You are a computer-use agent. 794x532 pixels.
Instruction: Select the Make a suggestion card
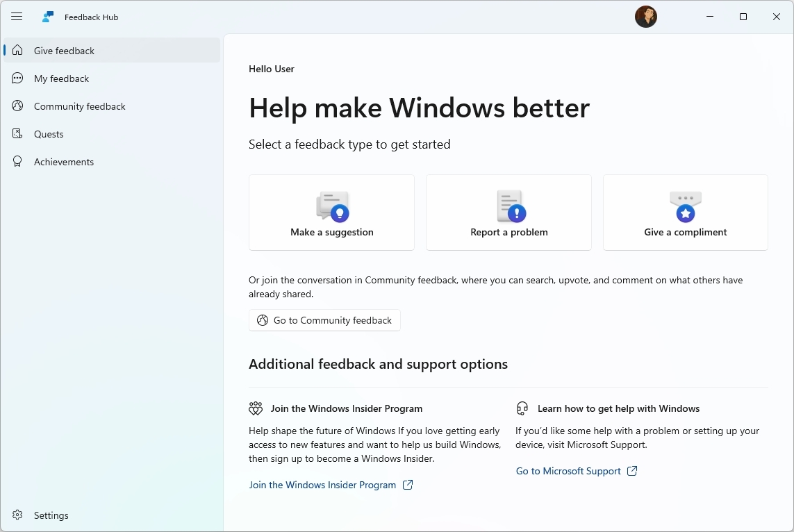click(x=331, y=212)
